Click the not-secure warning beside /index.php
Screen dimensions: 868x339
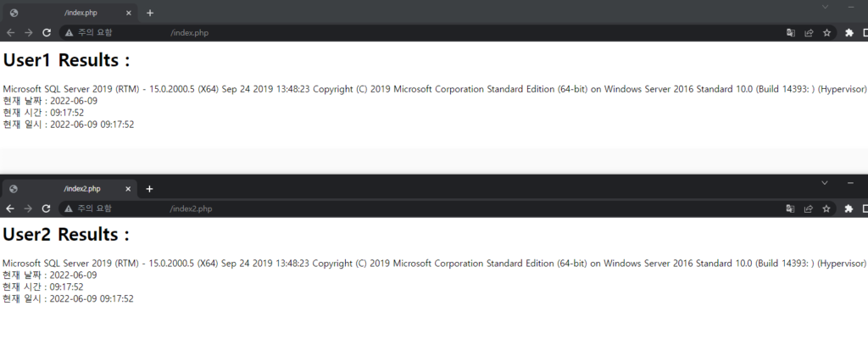point(88,33)
